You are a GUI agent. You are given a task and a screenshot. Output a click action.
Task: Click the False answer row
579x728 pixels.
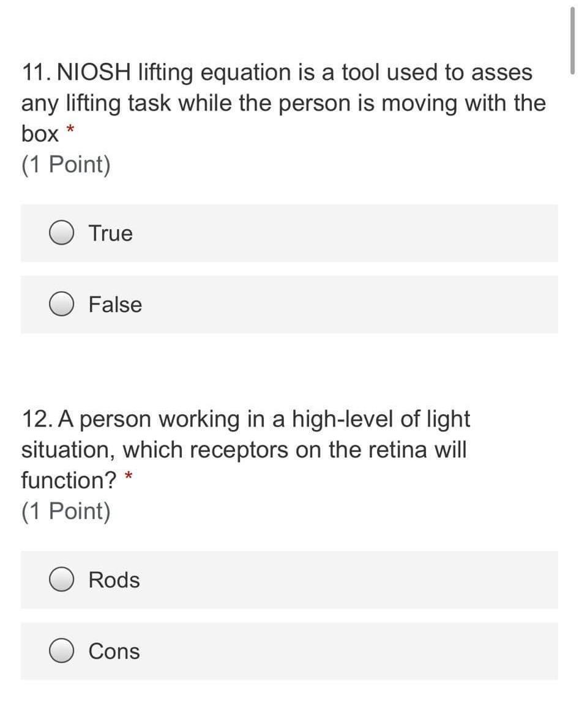click(x=289, y=304)
